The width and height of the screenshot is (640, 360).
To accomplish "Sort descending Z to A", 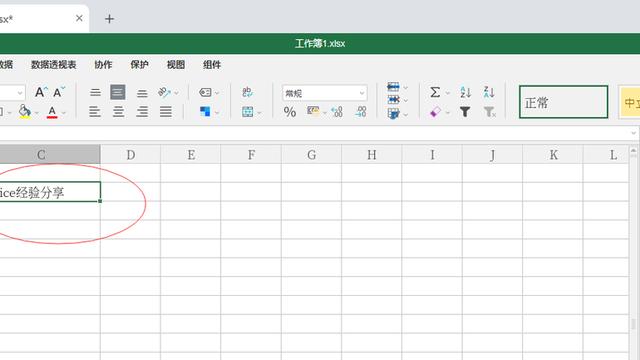I will pos(489,92).
